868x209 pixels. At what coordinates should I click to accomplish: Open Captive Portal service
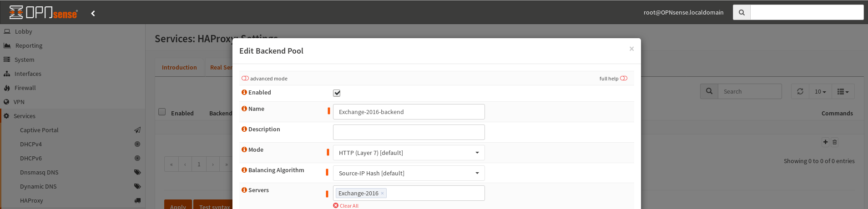click(39, 130)
